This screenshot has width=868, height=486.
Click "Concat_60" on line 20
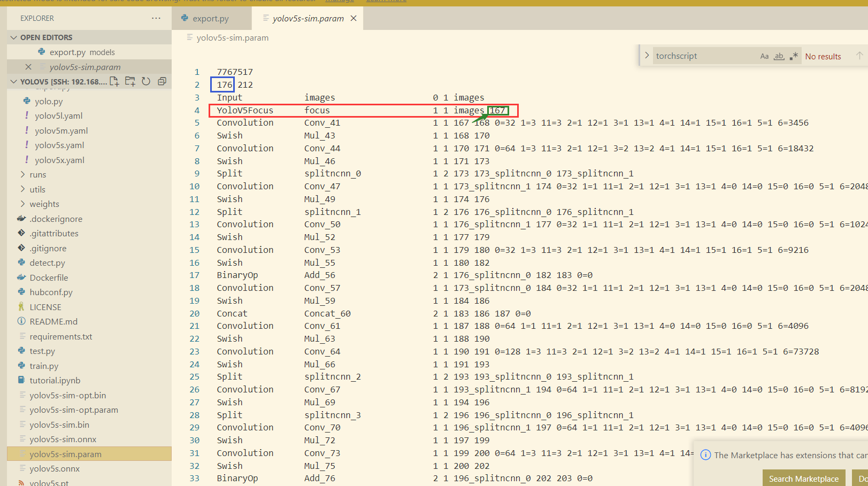tap(327, 313)
